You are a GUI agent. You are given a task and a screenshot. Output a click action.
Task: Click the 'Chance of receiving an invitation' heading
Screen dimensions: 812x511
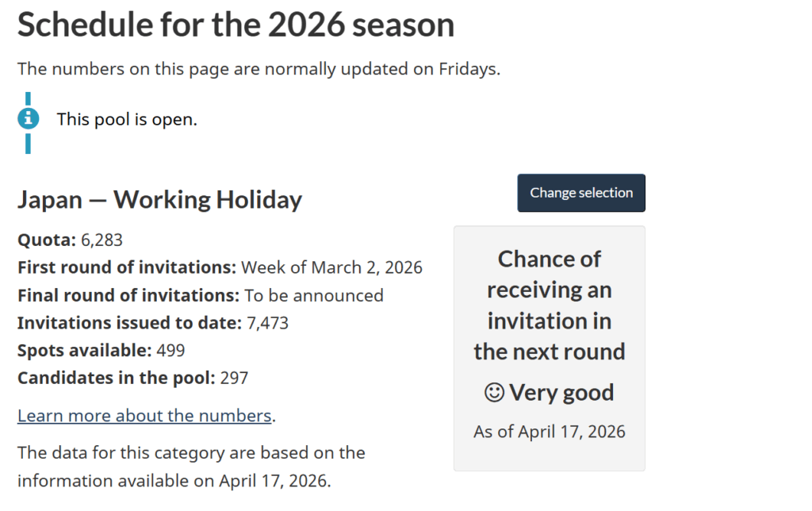pos(549,305)
